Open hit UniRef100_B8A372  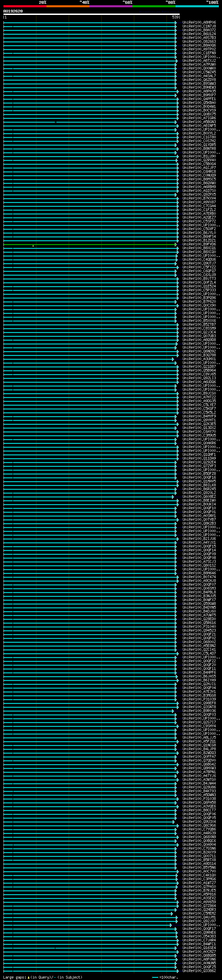pyautogui.click(x=199, y=30)
